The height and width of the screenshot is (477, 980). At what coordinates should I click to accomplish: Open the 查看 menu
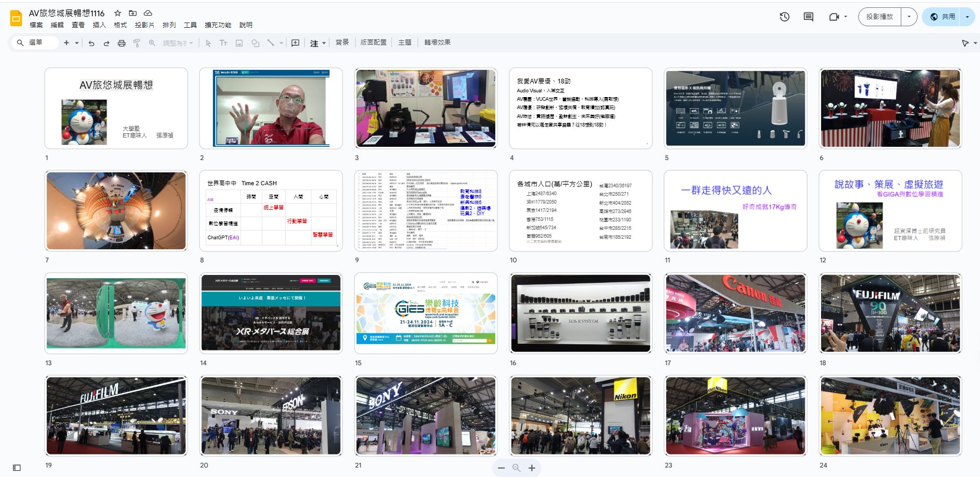click(x=78, y=25)
